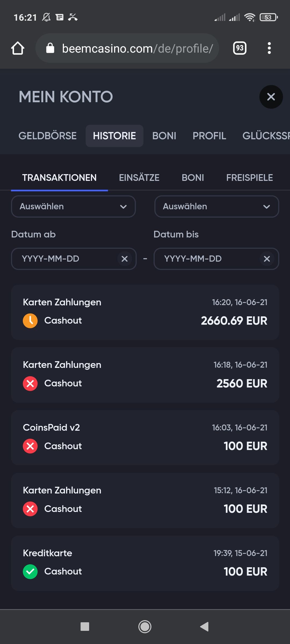Clear the Datum ab date field

[x=124, y=259]
